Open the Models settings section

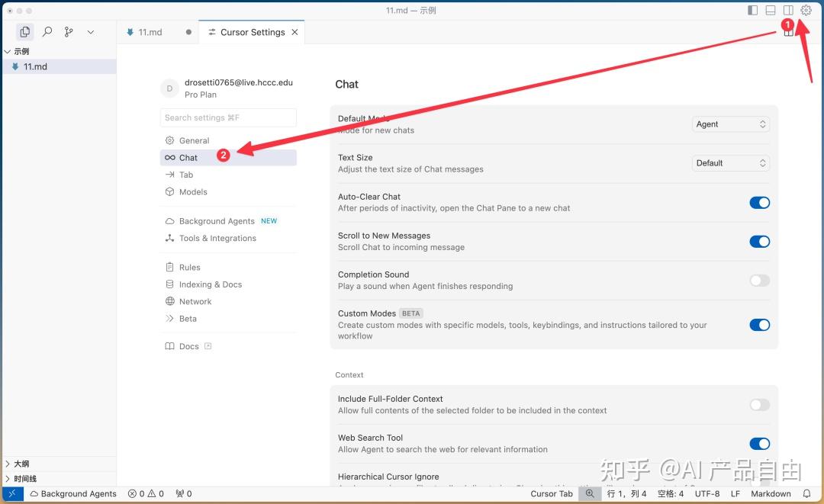click(x=228, y=191)
